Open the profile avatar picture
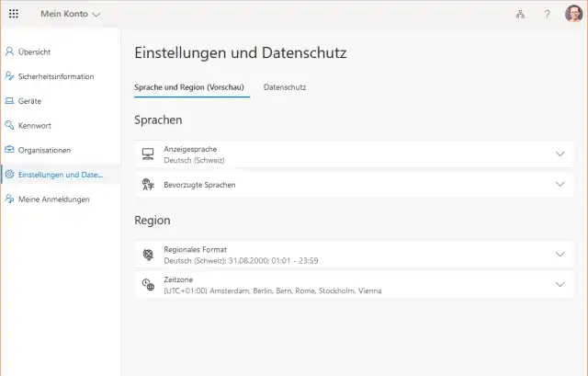 click(572, 14)
